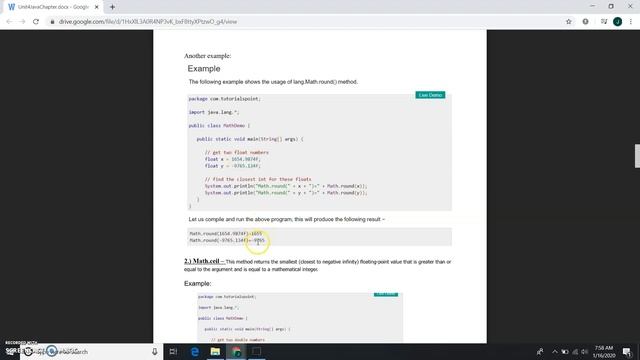Show hidden system tray icons
Screen dimensions: 640x360
click(555, 351)
